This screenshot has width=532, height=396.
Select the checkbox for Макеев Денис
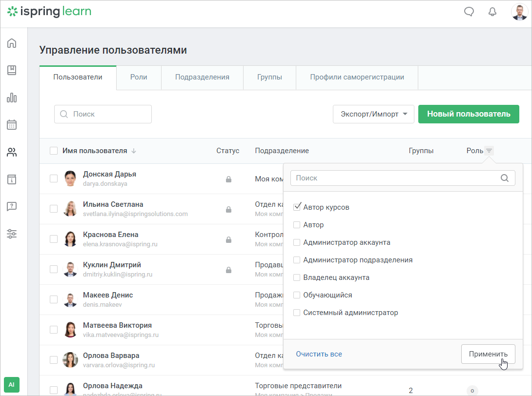(54, 299)
